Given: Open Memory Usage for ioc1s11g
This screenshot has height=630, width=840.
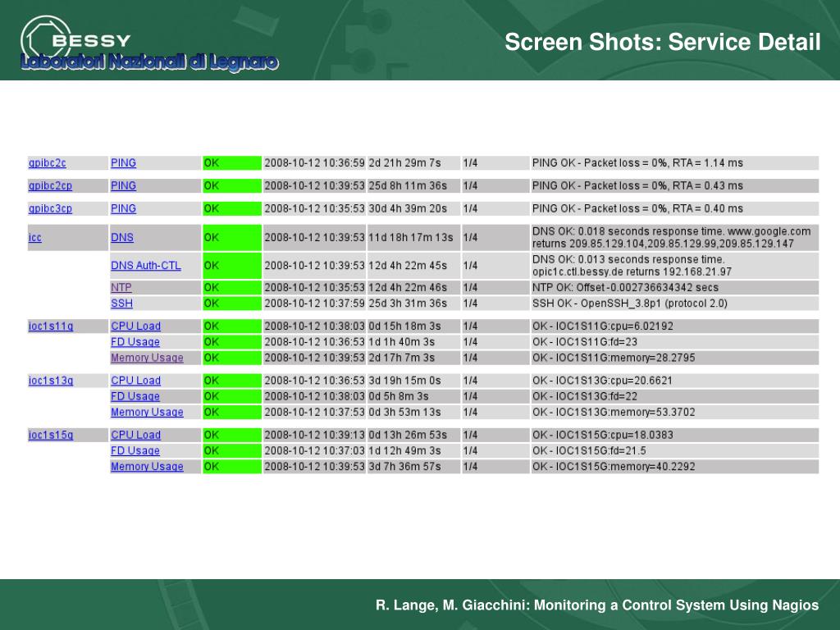Looking at the screenshot, I should pyautogui.click(x=147, y=358).
